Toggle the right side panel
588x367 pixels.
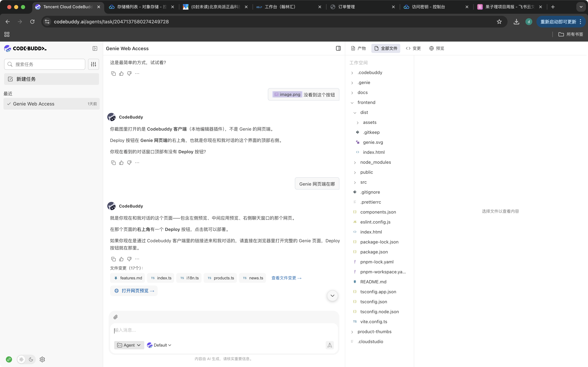pos(338,48)
